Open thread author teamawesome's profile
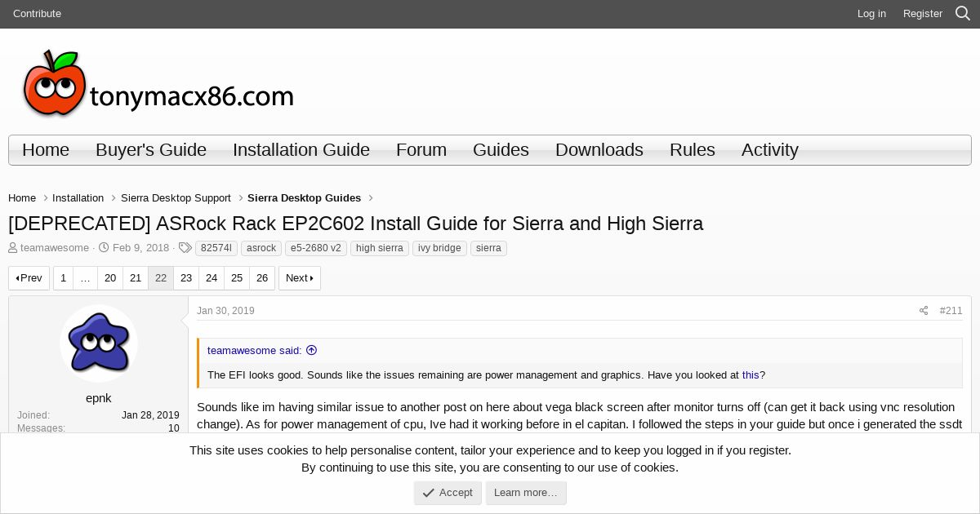The height and width of the screenshot is (514, 980). [55, 248]
